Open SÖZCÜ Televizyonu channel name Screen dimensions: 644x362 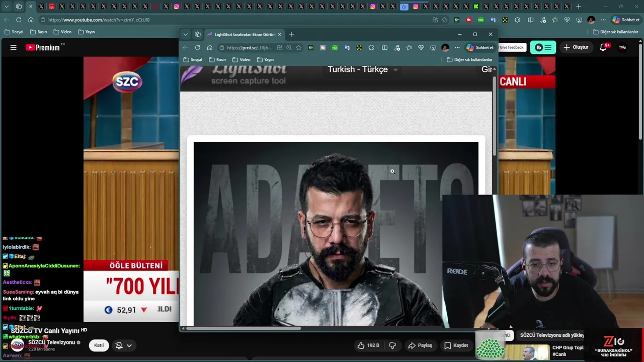pos(51,342)
